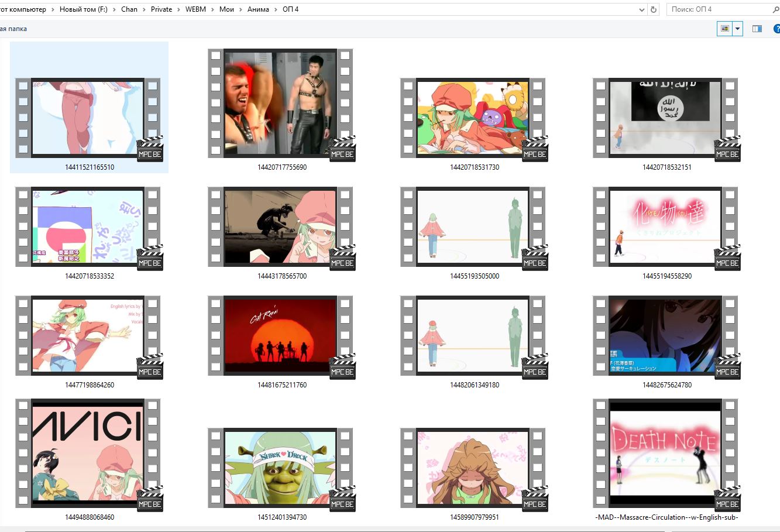
Task: Select the pink kanji title thumbnail 14455194558290
Action: tap(666, 227)
